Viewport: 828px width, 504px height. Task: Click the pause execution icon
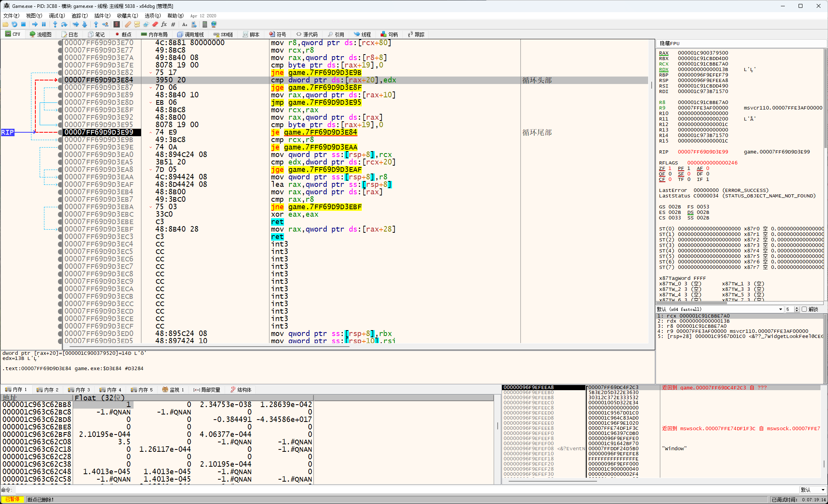click(44, 24)
